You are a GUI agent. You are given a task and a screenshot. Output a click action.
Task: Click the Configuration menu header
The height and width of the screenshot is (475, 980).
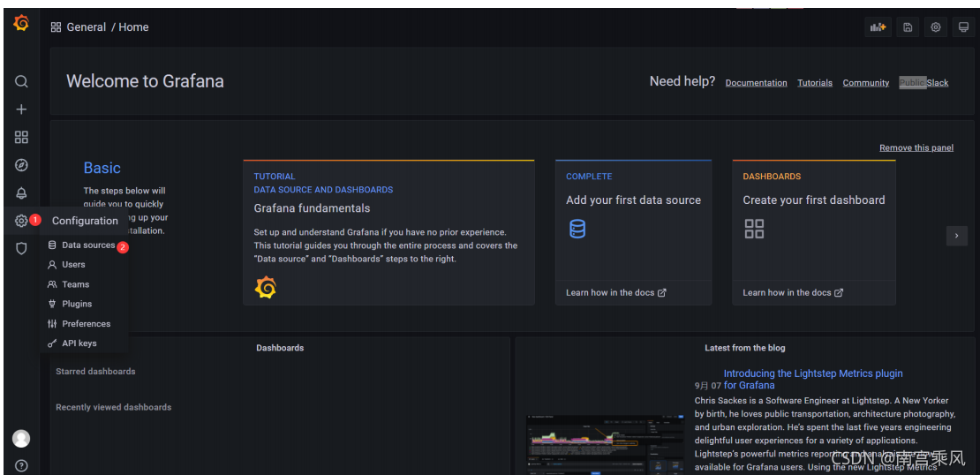(85, 221)
